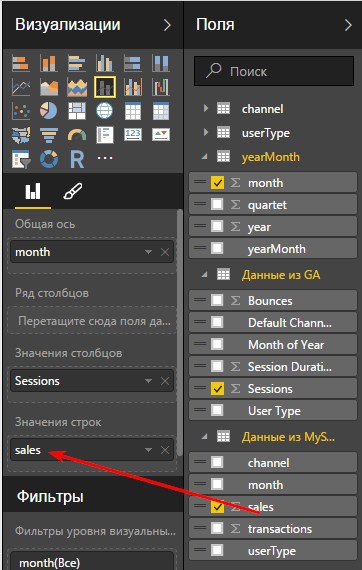Collapse the Данные из GA table
The height and width of the screenshot is (570, 362).
[205, 274]
